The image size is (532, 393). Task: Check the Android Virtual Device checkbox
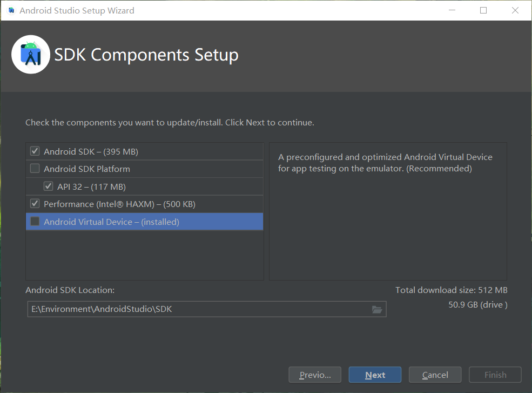(35, 222)
